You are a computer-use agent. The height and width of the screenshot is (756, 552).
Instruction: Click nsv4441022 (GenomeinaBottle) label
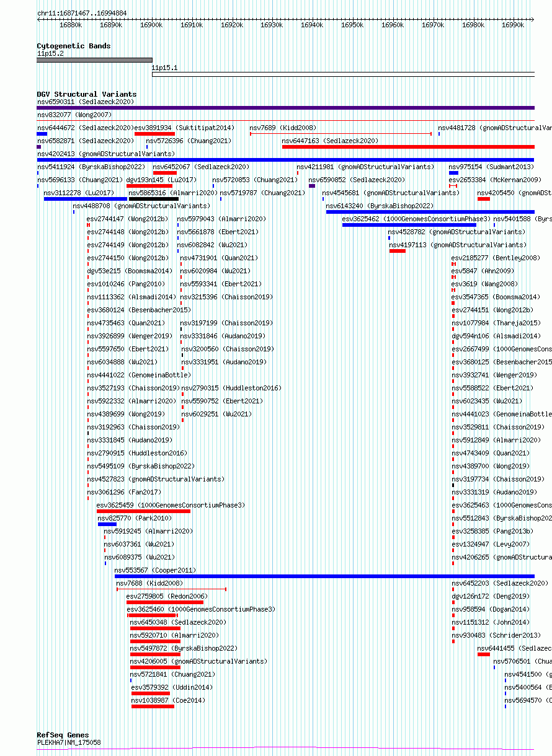point(139,375)
